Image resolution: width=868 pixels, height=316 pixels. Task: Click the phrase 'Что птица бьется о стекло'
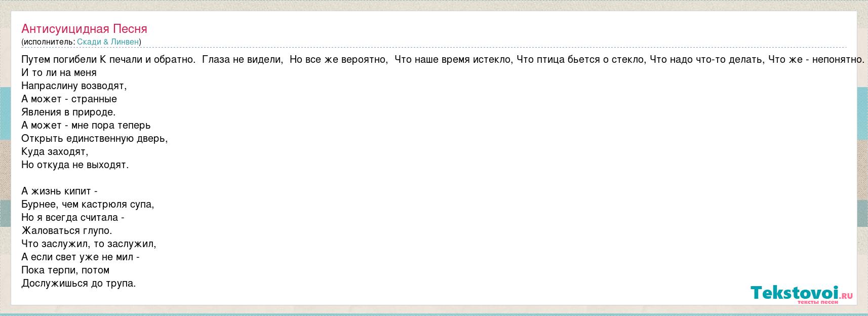click(581, 59)
